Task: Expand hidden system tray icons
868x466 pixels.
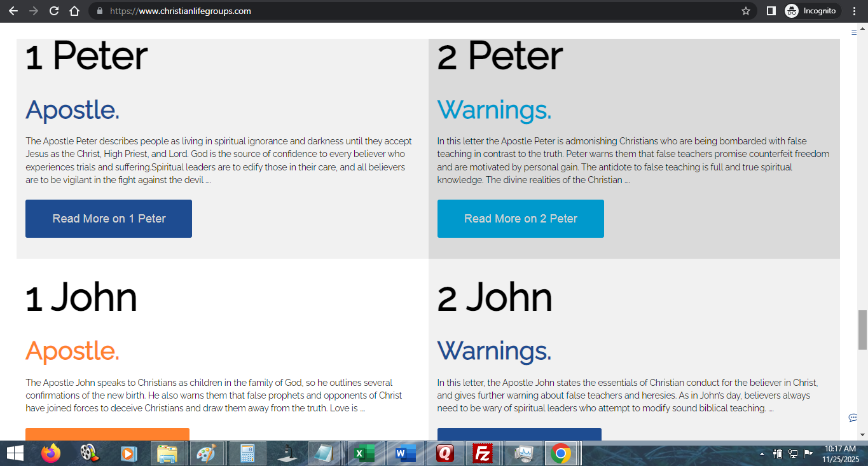Action: click(x=762, y=454)
